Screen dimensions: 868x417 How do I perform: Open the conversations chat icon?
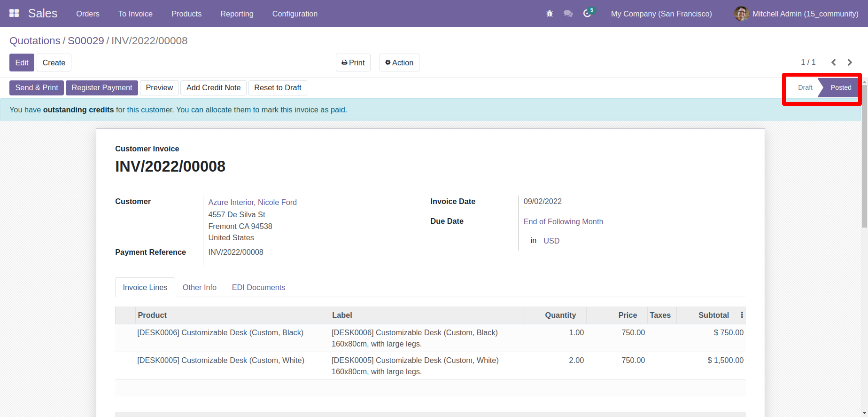[568, 14]
